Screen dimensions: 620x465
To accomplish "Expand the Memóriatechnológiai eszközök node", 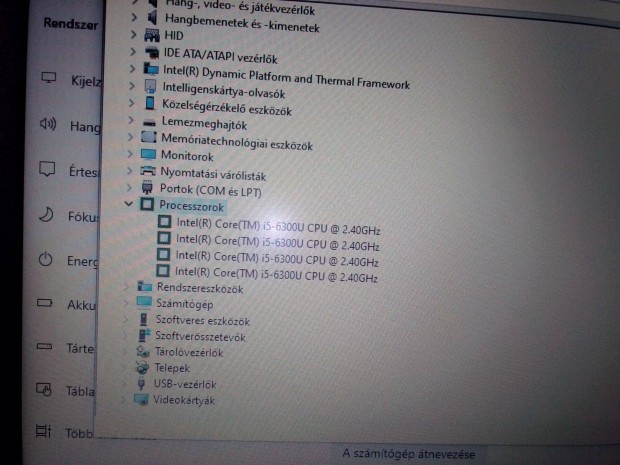I will click(130, 137).
